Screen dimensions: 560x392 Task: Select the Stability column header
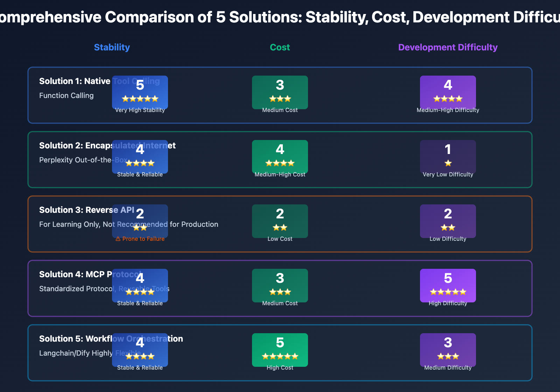[x=112, y=47]
